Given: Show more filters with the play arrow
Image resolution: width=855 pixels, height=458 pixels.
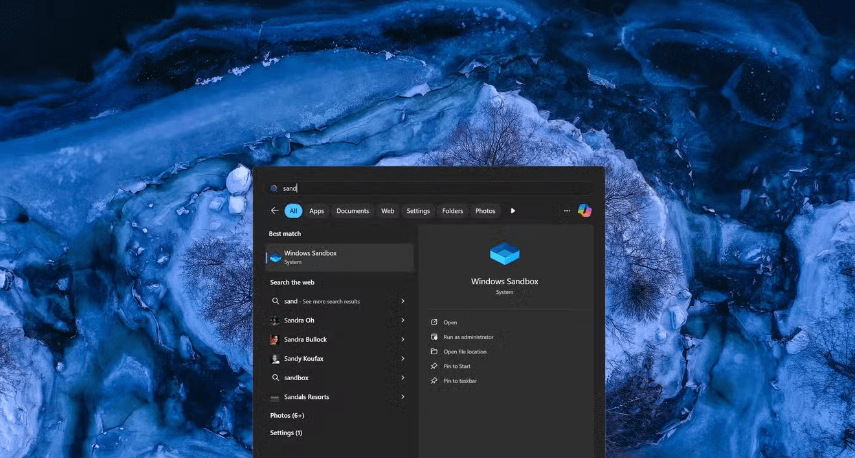Looking at the screenshot, I should [x=513, y=211].
